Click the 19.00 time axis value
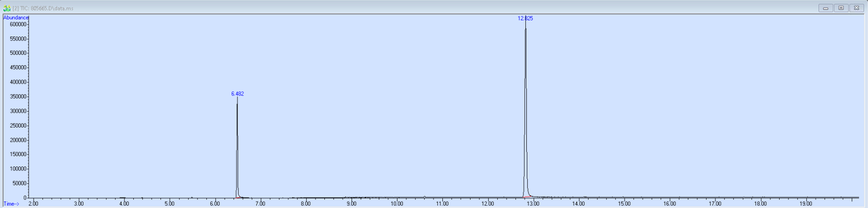 pyautogui.click(x=805, y=204)
